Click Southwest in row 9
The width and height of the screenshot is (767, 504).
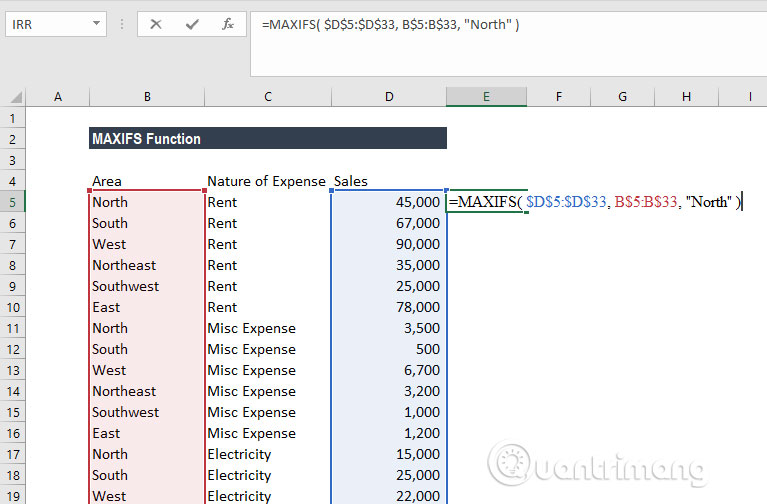pyautogui.click(x=126, y=286)
